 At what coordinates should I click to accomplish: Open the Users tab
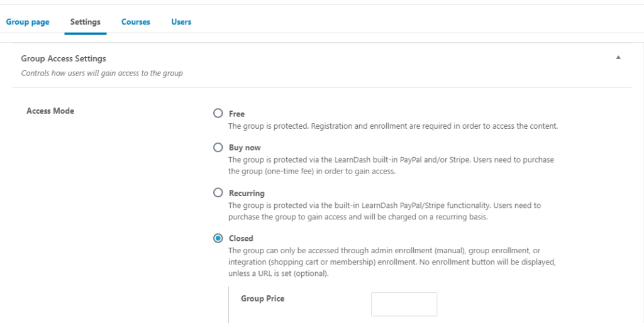pos(181,22)
